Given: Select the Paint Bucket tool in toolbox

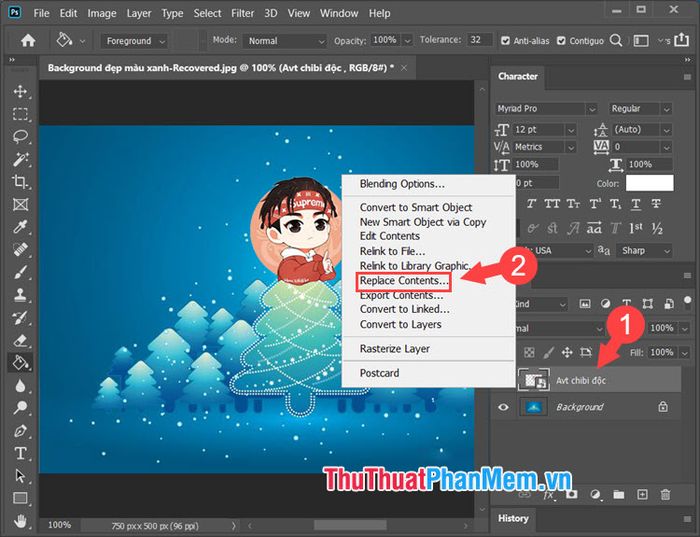Looking at the screenshot, I should [20, 362].
